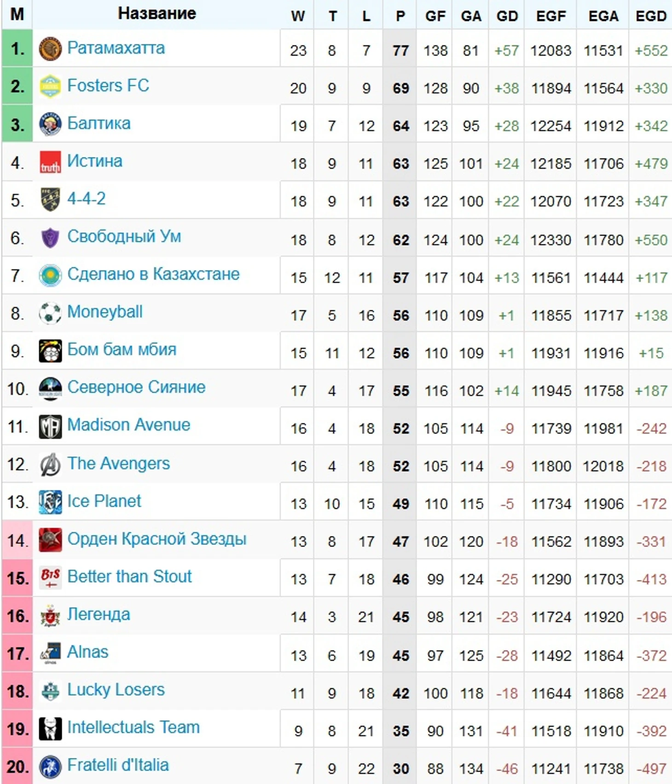The height and width of the screenshot is (784, 672).
Task: Click the Moneyball soccer ball icon
Action: pos(50,313)
